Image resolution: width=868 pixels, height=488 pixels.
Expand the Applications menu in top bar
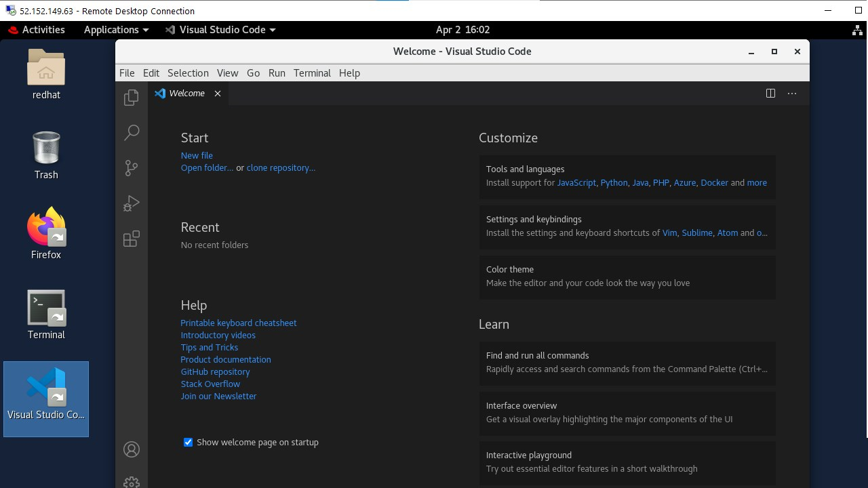[x=116, y=30]
